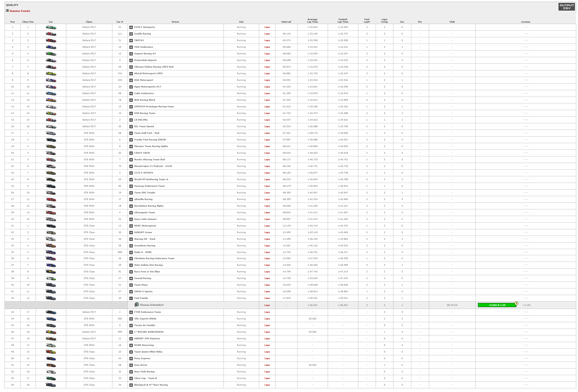Select the Ahrtal Motorsport LMP2 team name
The height and width of the screenshot is (392, 578).
click(148, 74)
